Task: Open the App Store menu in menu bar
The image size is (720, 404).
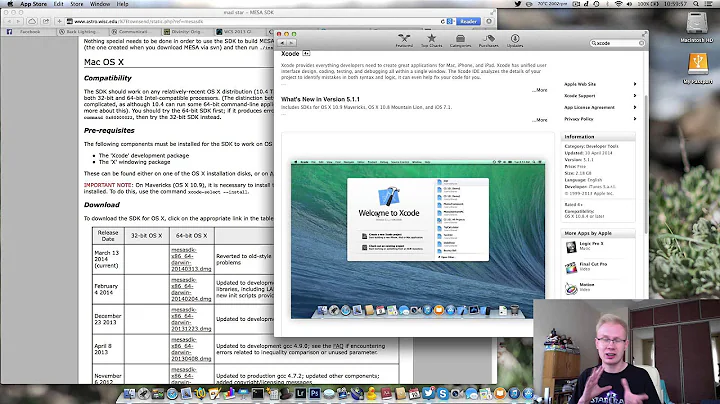Action: click(33, 4)
